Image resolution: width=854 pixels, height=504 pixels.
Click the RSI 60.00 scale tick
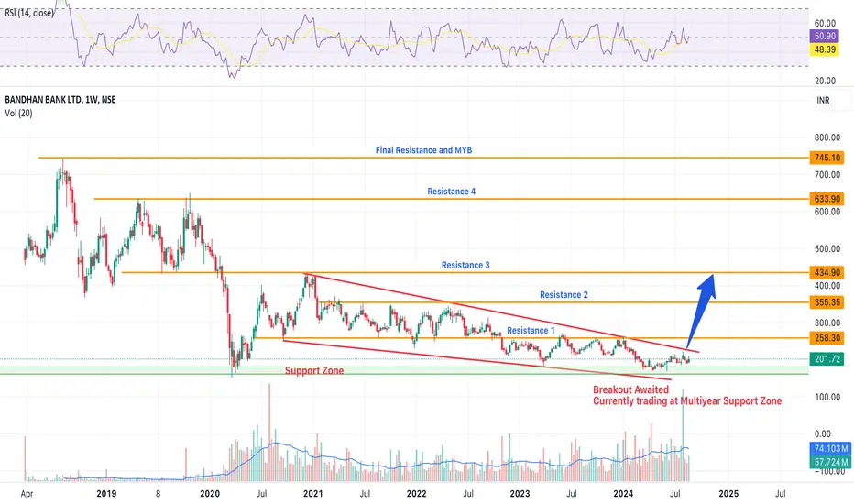point(825,23)
